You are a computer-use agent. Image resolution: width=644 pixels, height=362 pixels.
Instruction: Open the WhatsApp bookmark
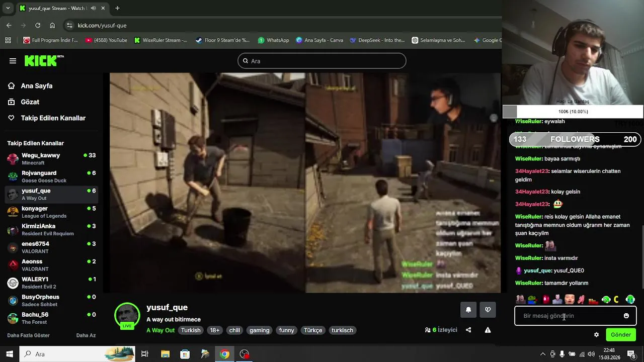273,40
